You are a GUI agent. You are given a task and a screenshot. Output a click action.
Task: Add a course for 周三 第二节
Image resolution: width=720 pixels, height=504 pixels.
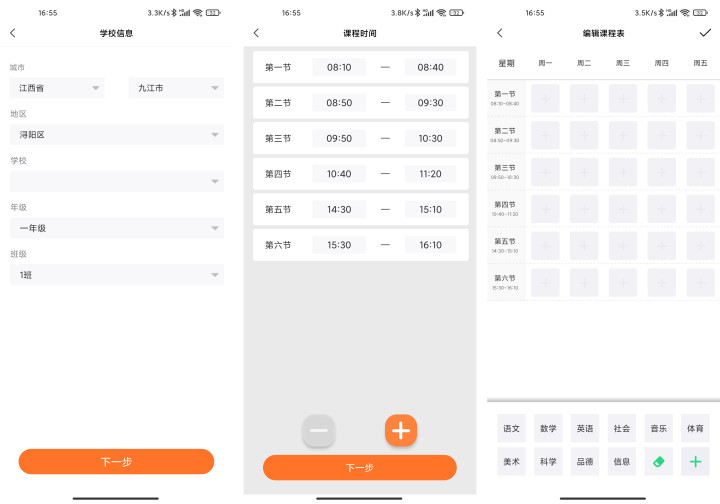(623, 135)
